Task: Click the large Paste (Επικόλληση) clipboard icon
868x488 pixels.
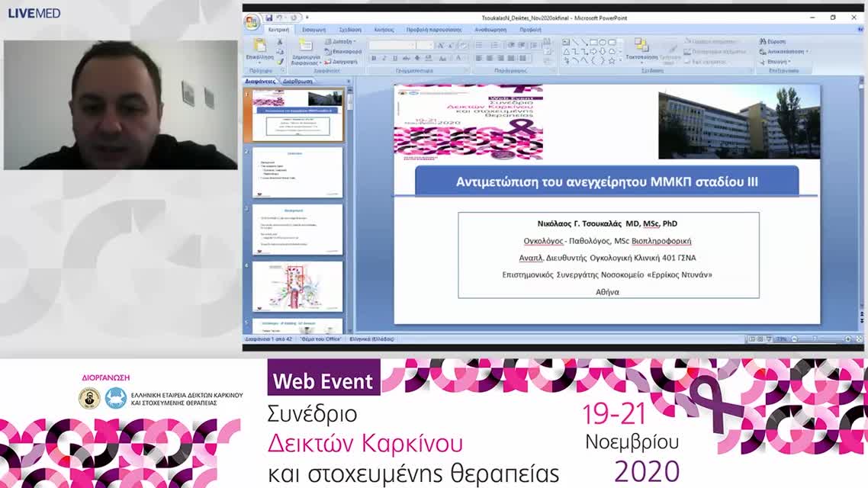Action: click(x=259, y=46)
